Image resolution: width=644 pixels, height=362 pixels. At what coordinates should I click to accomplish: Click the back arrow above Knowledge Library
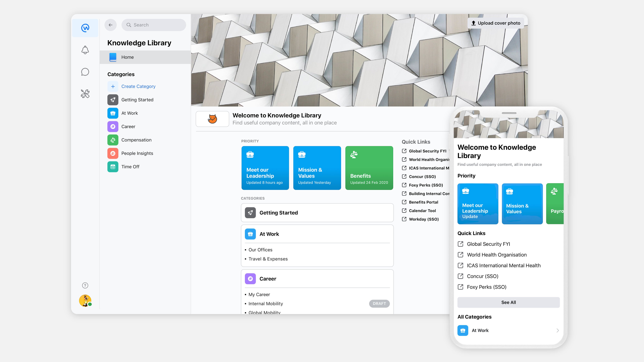[110, 25]
